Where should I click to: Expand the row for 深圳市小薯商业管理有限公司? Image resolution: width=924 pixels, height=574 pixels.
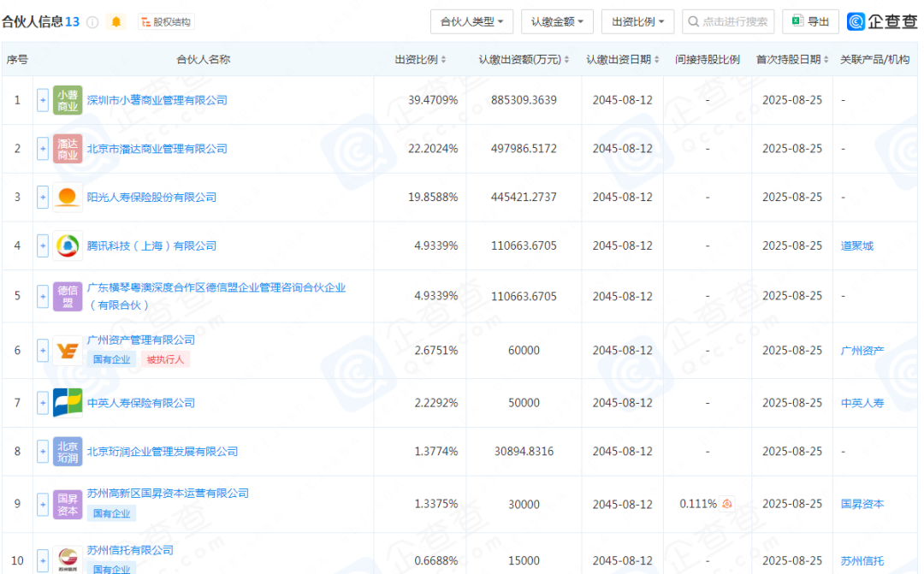point(43,100)
